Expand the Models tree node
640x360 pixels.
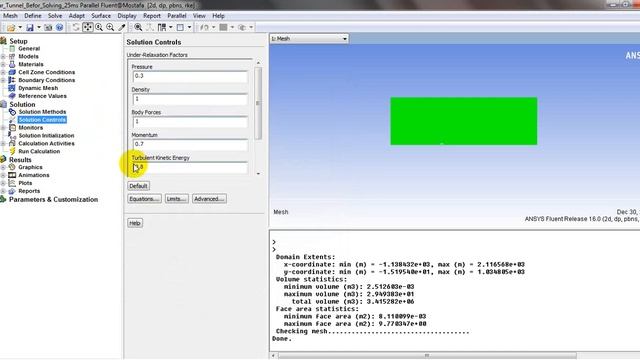3,56
